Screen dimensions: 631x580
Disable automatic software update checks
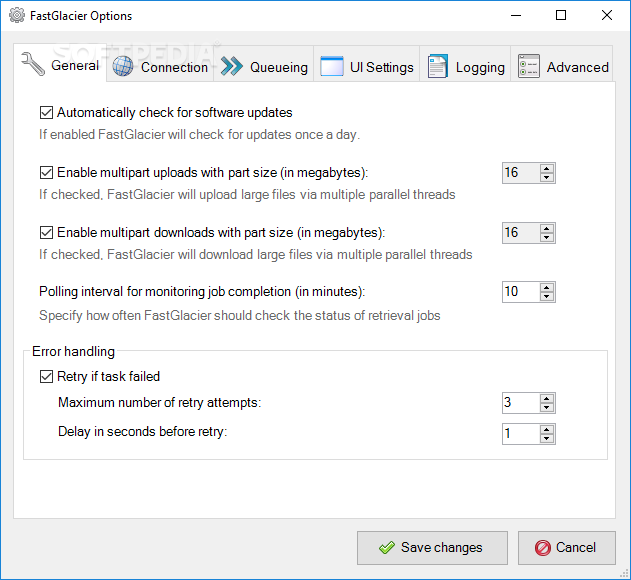[x=46, y=113]
